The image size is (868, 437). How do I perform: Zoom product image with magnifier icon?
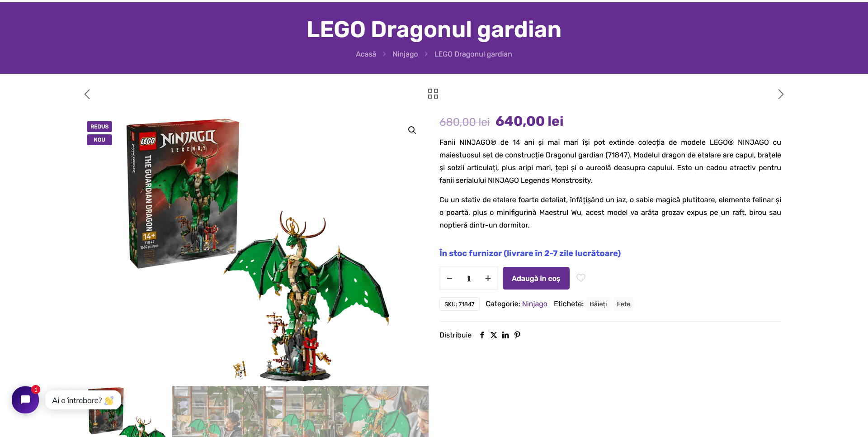(412, 130)
